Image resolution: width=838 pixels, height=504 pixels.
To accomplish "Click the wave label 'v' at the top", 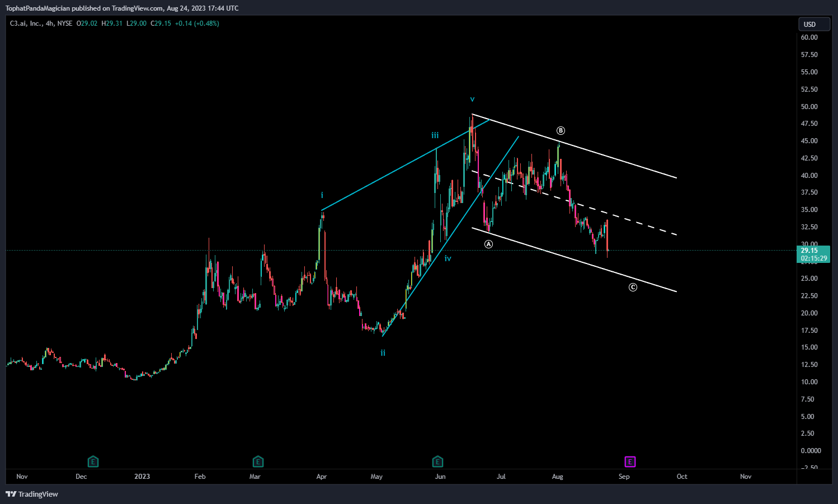I will (x=472, y=99).
